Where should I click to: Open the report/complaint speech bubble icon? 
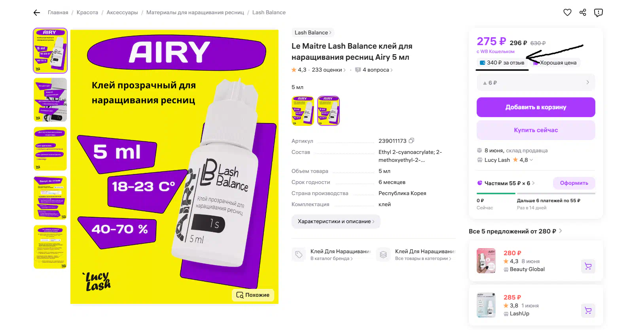(x=599, y=13)
